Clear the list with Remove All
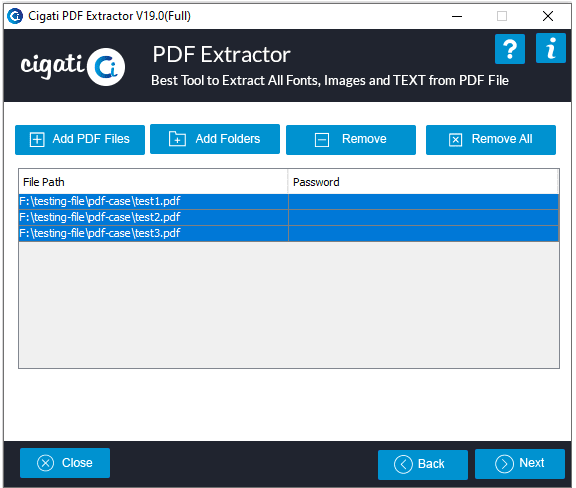 tap(491, 140)
